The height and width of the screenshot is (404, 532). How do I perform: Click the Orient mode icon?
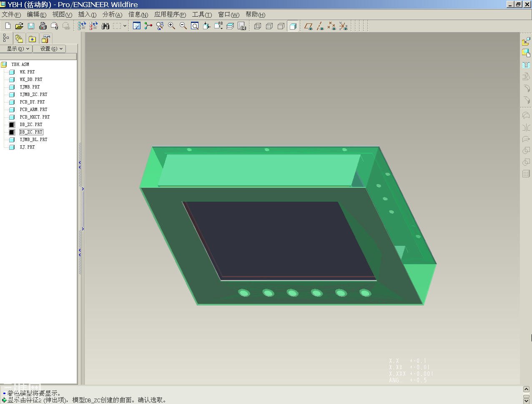click(x=160, y=26)
